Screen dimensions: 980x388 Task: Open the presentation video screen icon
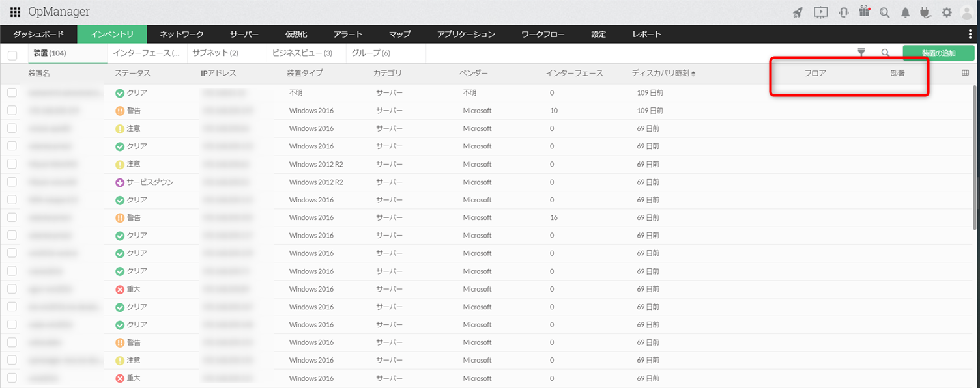point(821,12)
